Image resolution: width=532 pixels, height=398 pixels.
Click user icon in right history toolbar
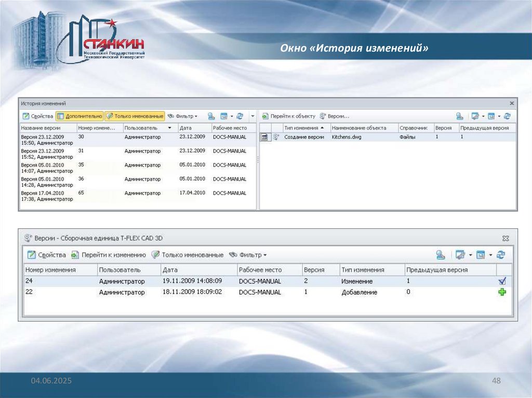pyautogui.click(x=460, y=116)
